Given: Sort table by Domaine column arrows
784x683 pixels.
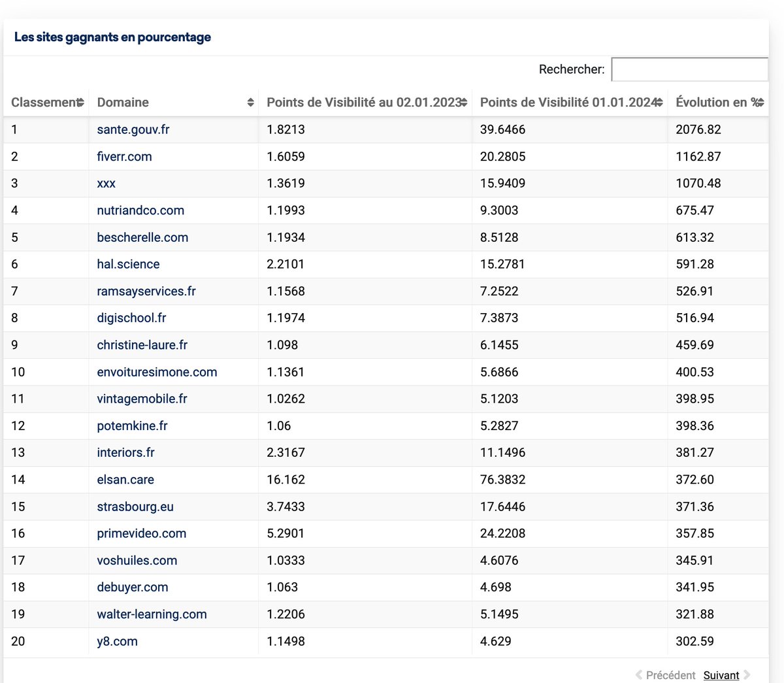Looking at the screenshot, I should coord(250,103).
